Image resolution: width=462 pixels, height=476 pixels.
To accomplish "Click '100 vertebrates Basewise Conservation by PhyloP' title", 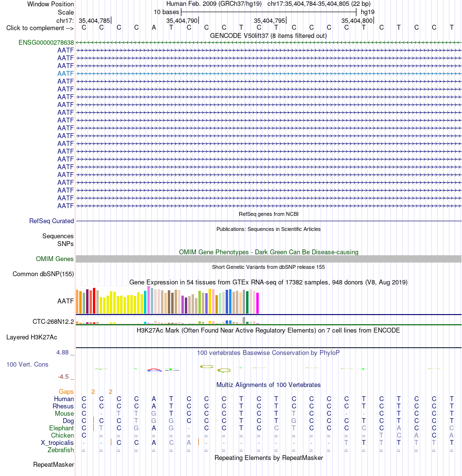I will pos(268,353).
